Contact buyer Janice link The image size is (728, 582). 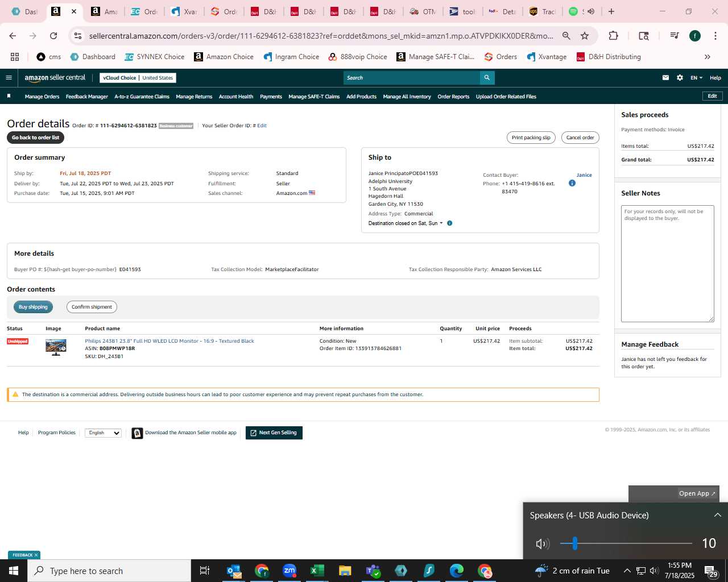(x=584, y=175)
